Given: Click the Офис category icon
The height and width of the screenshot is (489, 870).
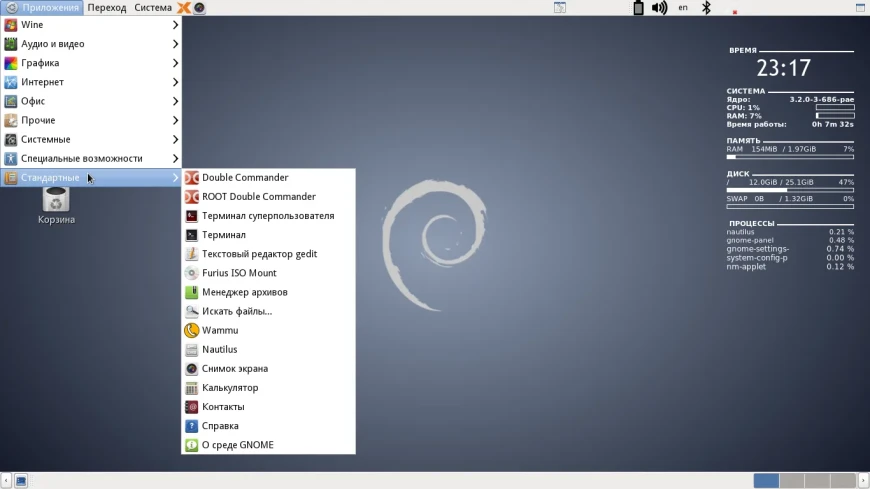Looking at the screenshot, I should [x=11, y=101].
